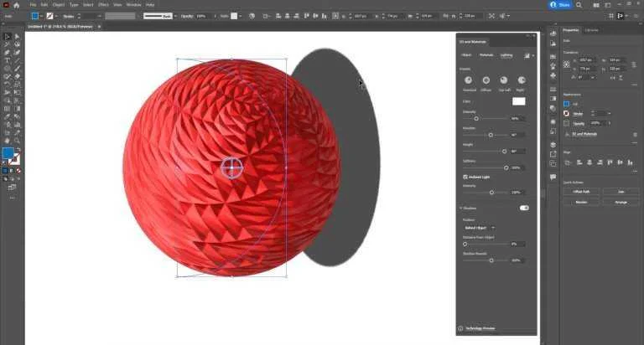Click the Share button

tap(560, 5)
